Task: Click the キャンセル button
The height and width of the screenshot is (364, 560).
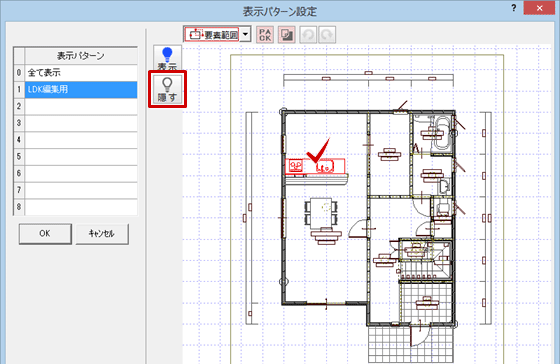Action: [x=102, y=234]
